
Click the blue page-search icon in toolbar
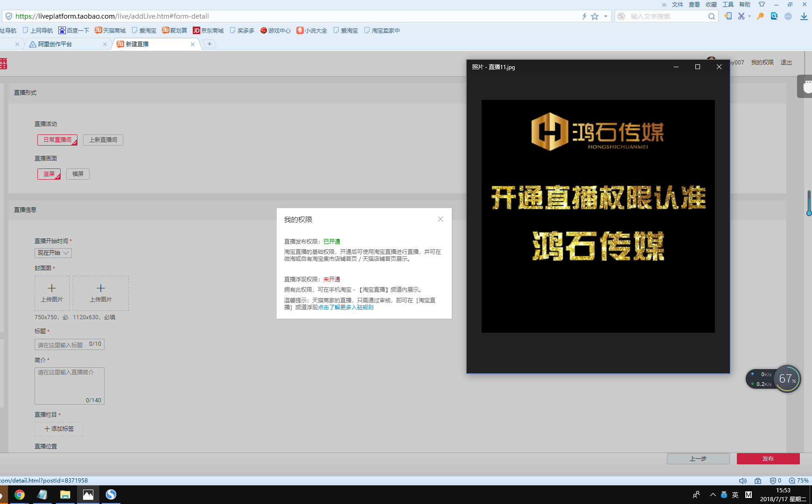point(774,16)
